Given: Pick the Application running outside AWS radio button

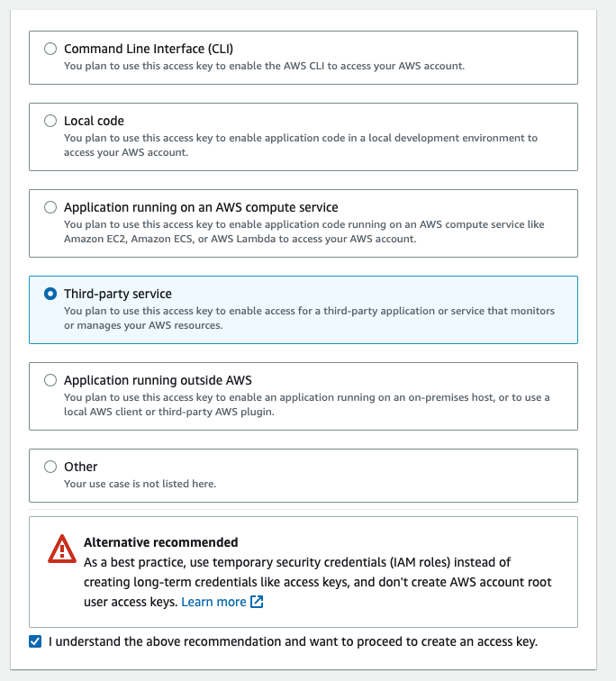Looking at the screenshot, I should [x=50, y=380].
